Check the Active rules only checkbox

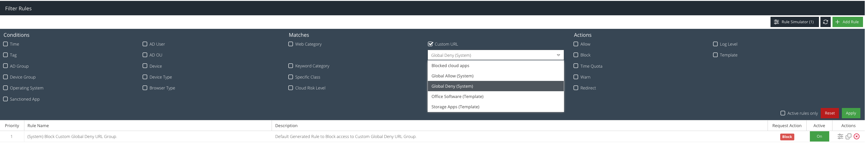pyautogui.click(x=783, y=113)
